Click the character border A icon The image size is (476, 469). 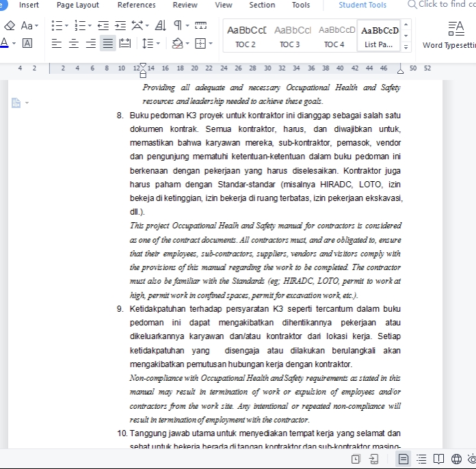coord(27,43)
